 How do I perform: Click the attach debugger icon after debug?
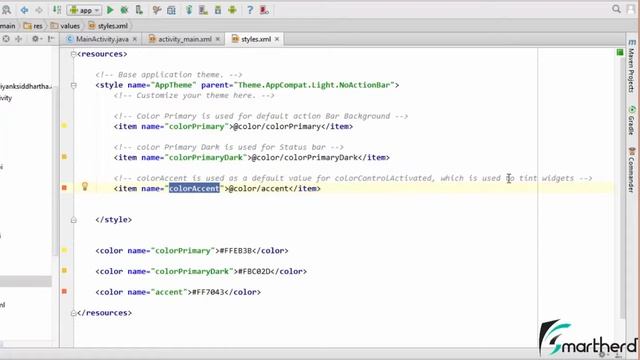139,10
